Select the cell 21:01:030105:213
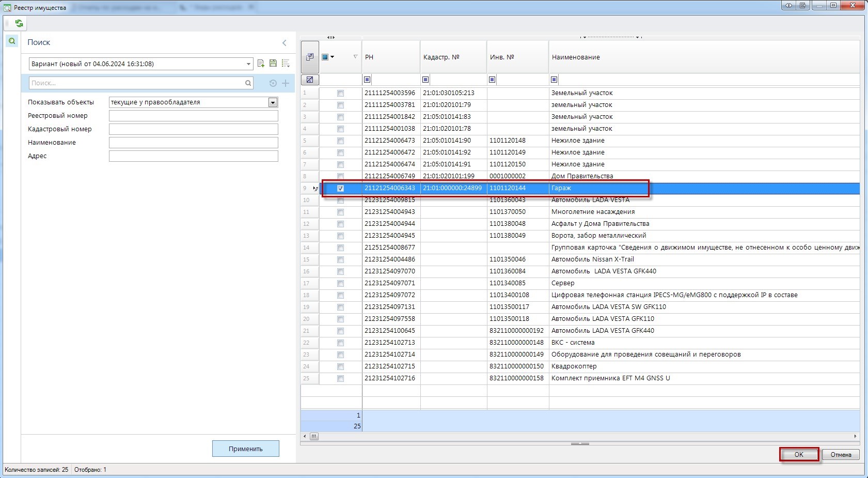 [453, 93]
